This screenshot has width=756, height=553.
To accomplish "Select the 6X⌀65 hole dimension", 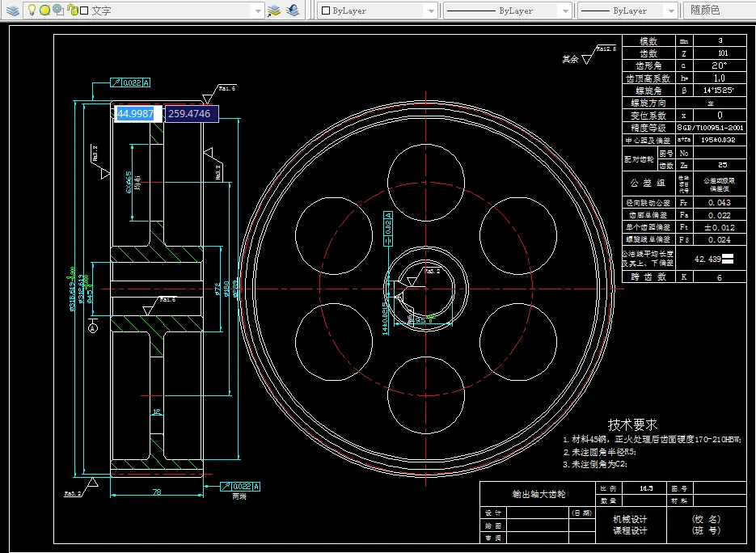I will pyautogui.click(x=129, y=182).
